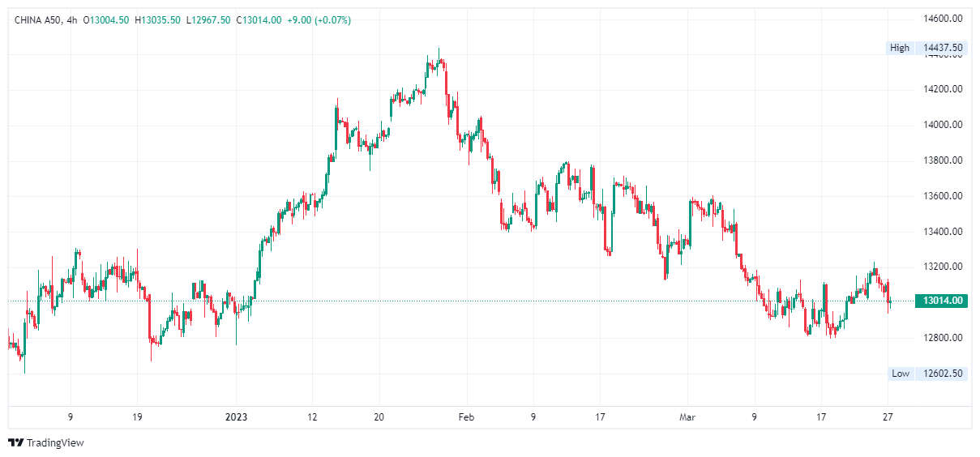Click the 13400.00 price axis label
This screenshot has width=980, height=457.
click(943, 232)
